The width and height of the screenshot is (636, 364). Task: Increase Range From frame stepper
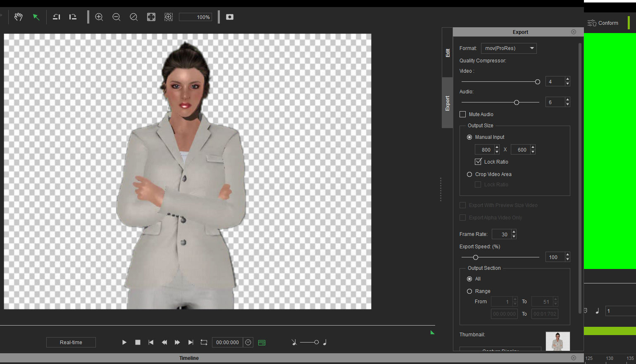[515, 299]
